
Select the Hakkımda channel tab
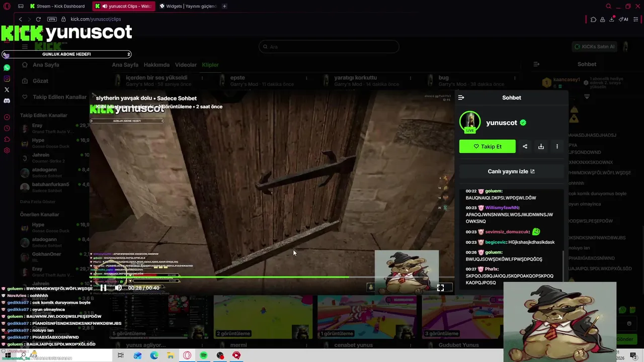[x=156, y=65]
